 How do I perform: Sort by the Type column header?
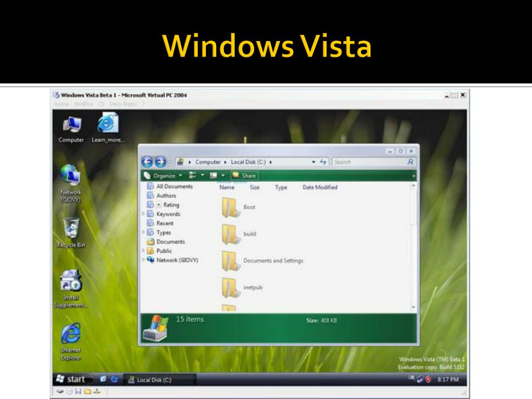281,187
